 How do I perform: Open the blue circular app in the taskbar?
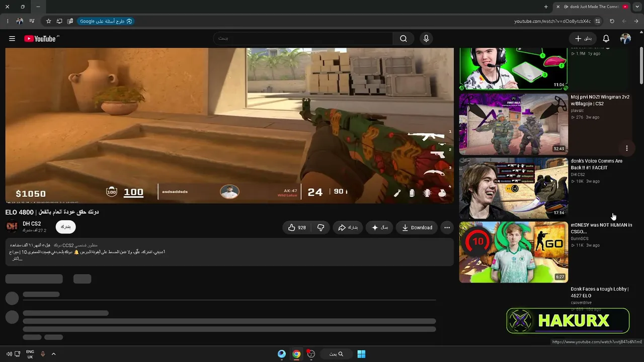[282, 354]
